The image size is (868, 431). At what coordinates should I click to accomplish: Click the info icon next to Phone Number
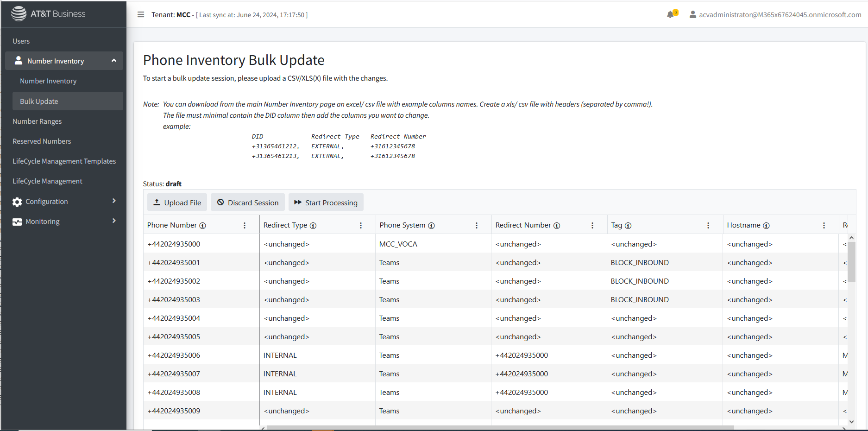(202, 226)
